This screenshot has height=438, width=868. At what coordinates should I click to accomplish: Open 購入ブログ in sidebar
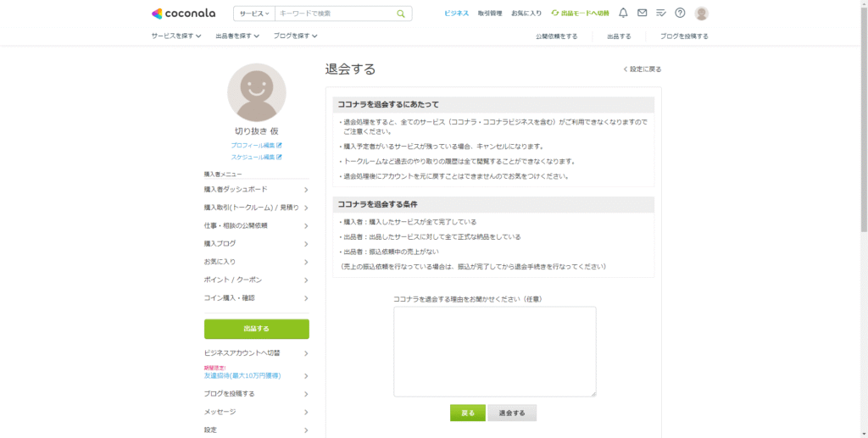coord(256,244)
